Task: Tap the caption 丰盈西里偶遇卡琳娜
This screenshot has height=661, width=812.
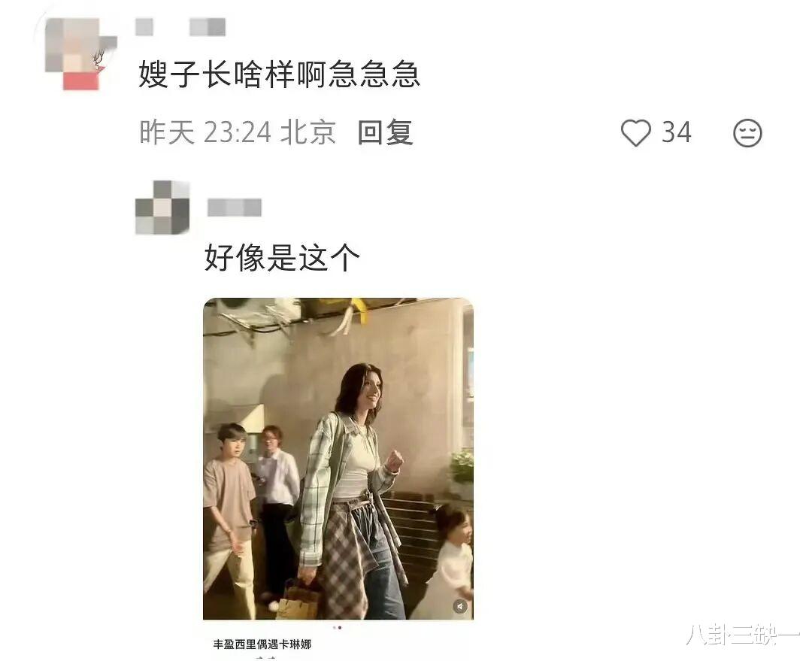Action: point(262,644)
